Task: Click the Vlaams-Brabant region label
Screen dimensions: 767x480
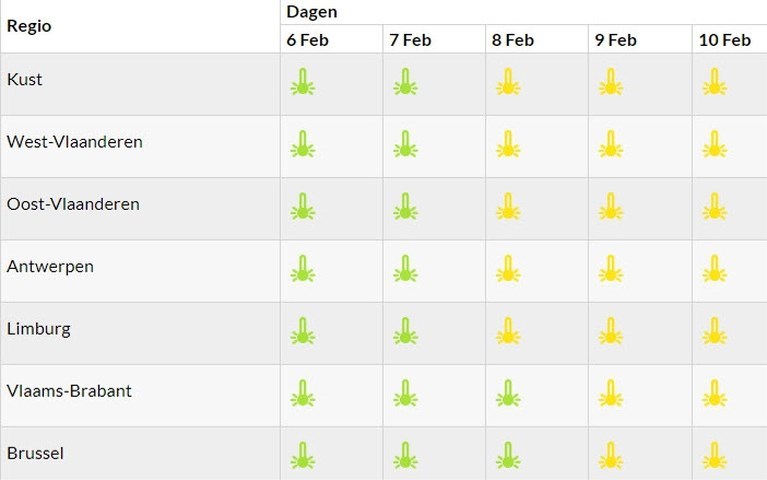Action: point(69,391)
